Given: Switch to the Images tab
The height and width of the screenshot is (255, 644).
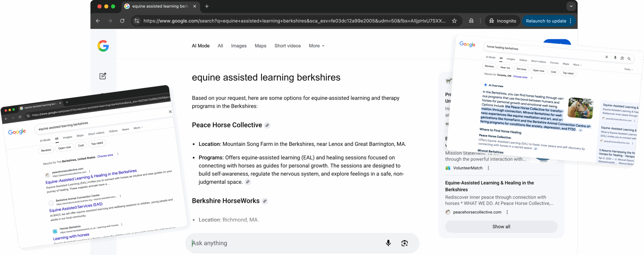Looking at the screenshot, I should pos(238,46).
